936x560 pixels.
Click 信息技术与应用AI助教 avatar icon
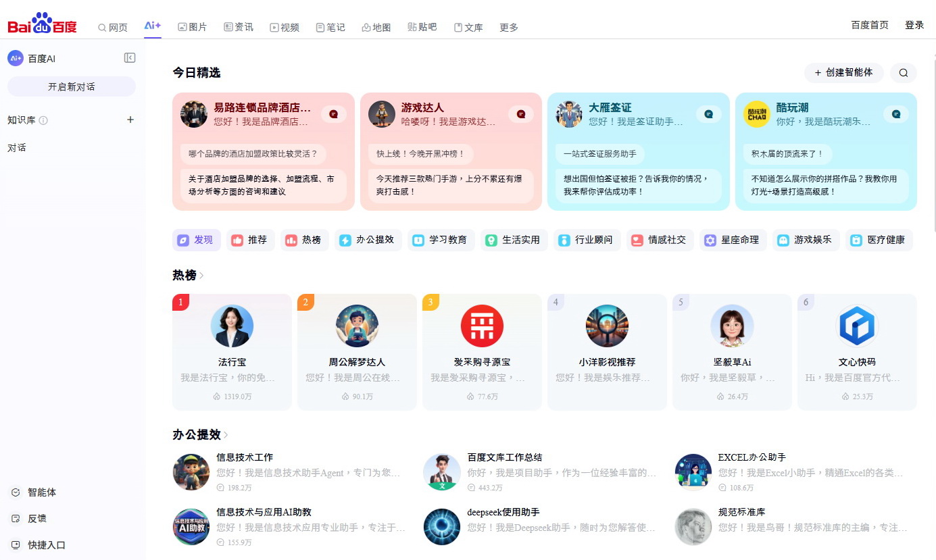click(x=191, y=527)
